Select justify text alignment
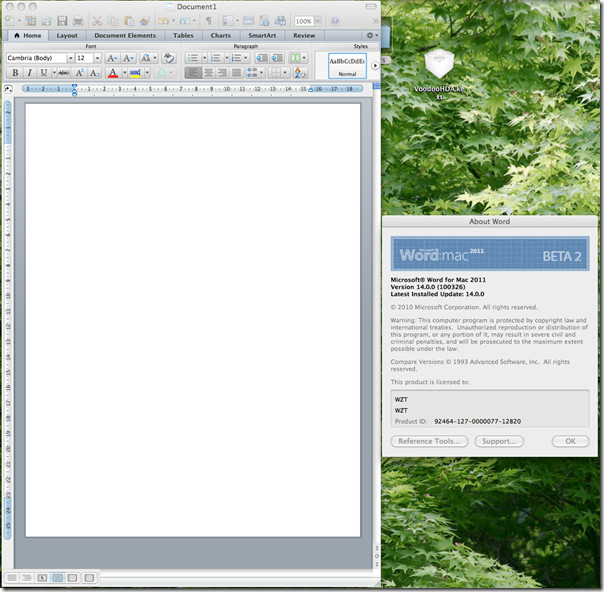Viewport: 604px width, 592px height. click(x=236, y=72)
